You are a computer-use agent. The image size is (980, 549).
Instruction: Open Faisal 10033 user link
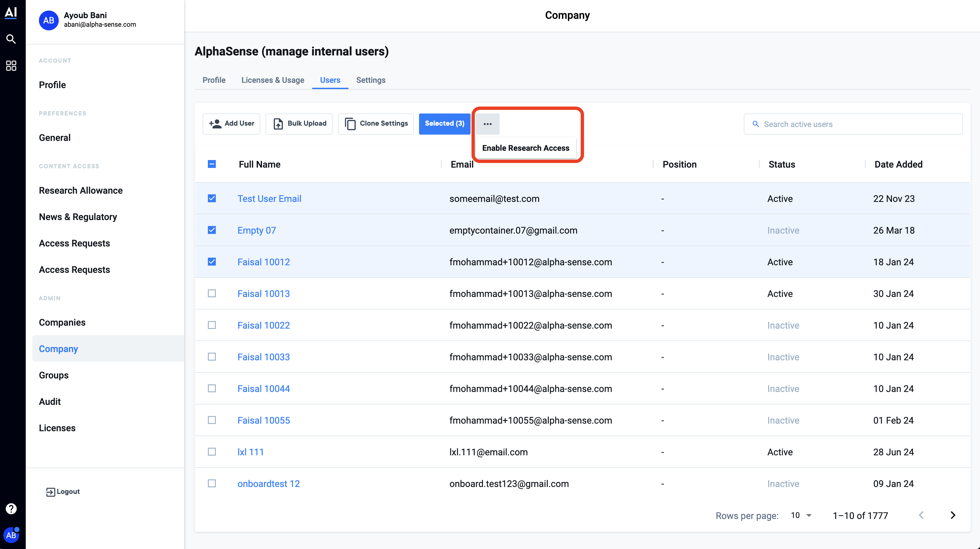[263, 357]
